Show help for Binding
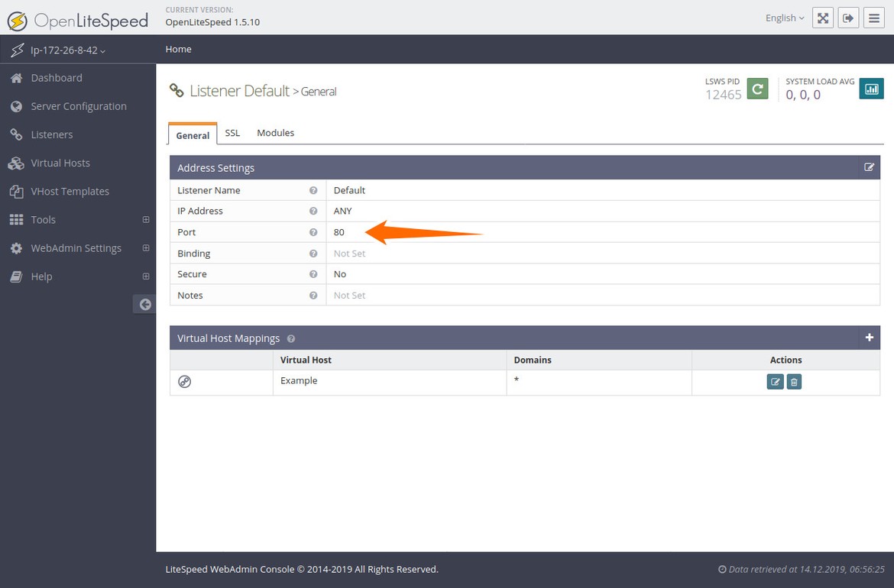This screenshot has height=588, width=894. [313, 254]
